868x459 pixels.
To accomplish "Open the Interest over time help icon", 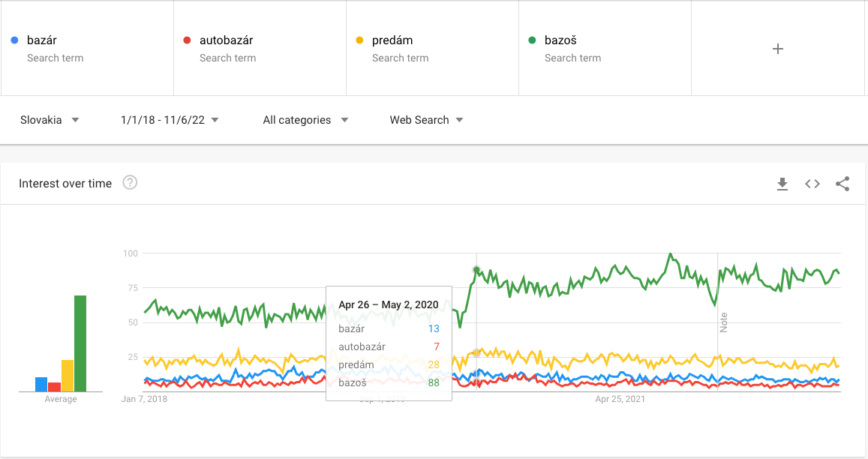I will click(x=130, y=183).
